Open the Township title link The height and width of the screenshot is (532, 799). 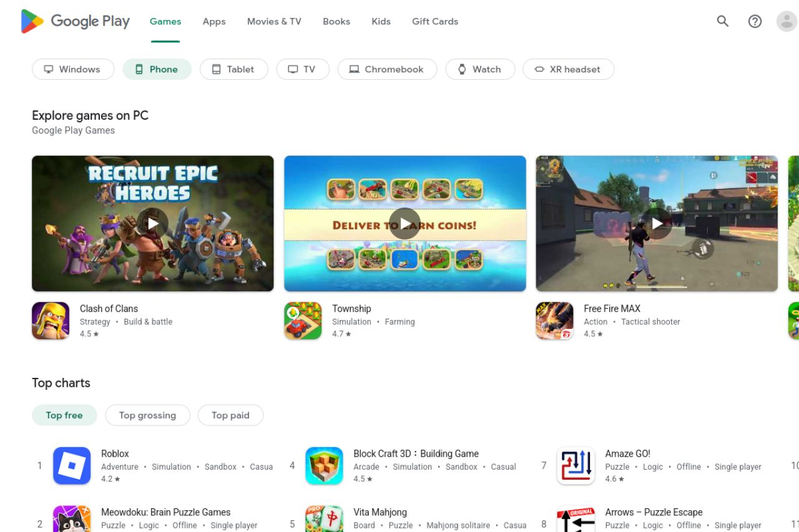351,309
